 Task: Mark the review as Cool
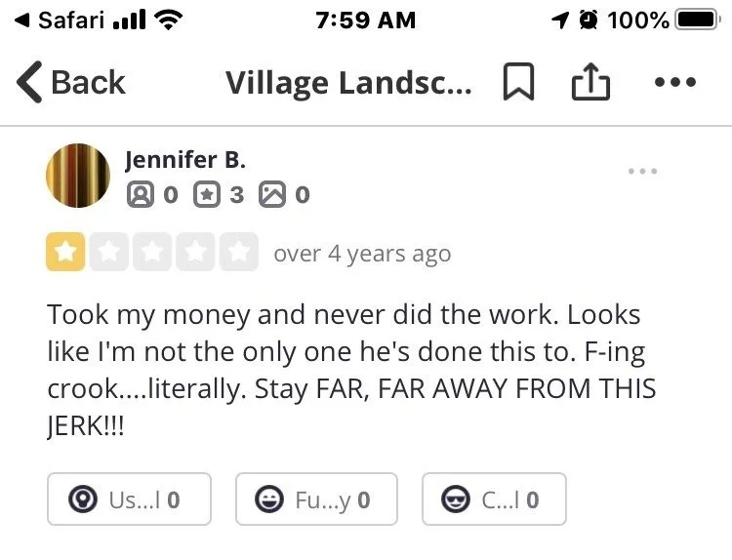[493, 500]
